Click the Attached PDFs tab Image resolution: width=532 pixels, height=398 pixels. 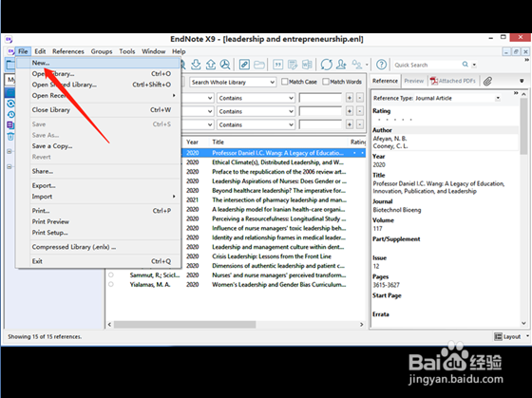click(x=452, y=81)
